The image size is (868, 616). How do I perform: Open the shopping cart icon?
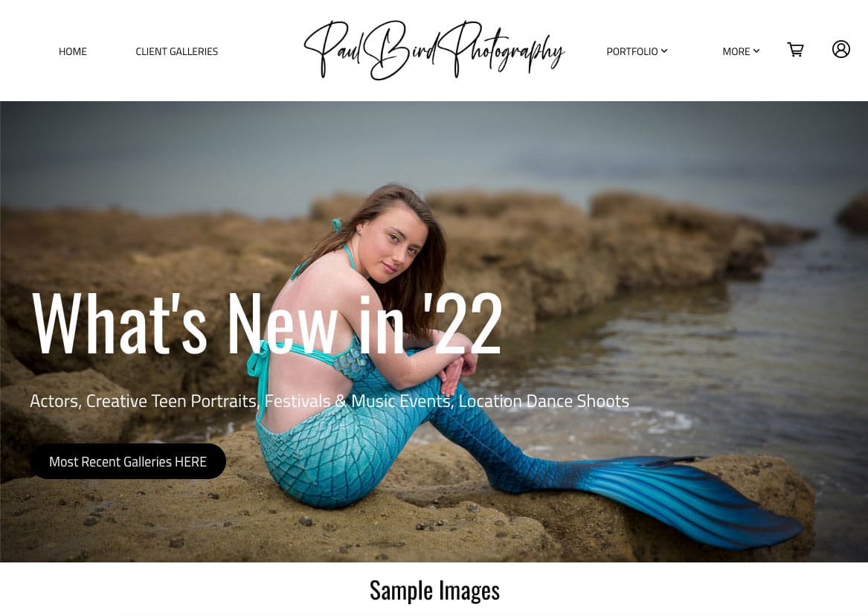(x=796, y=50)
